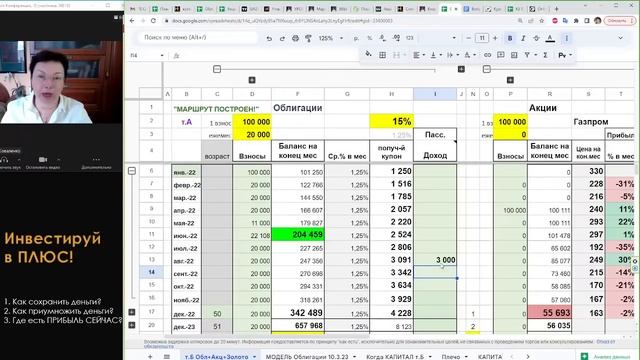Screen dimensions: 640x360
Task: Click Decrease decimal places icon
Action: coord(382,38)
